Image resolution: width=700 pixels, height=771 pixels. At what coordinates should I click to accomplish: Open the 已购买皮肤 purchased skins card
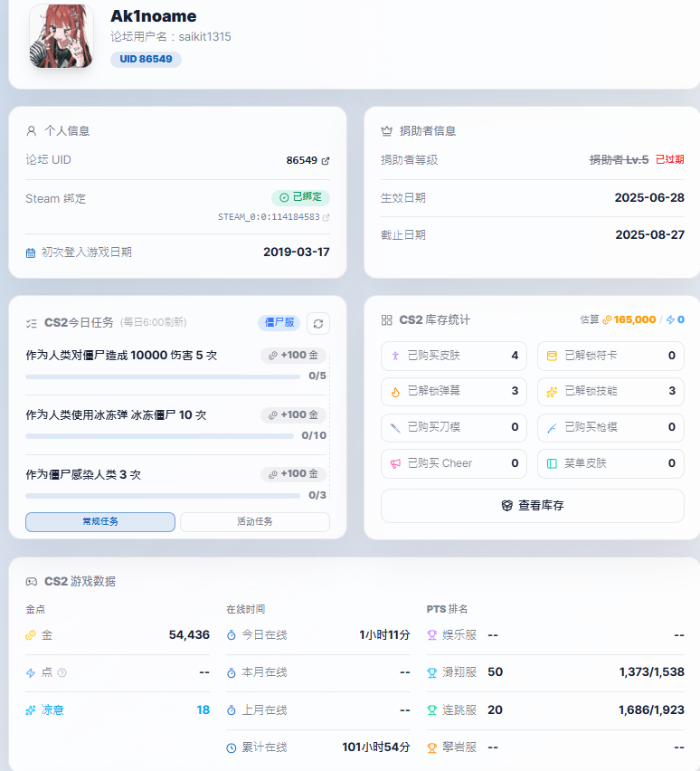click(454, 356)
